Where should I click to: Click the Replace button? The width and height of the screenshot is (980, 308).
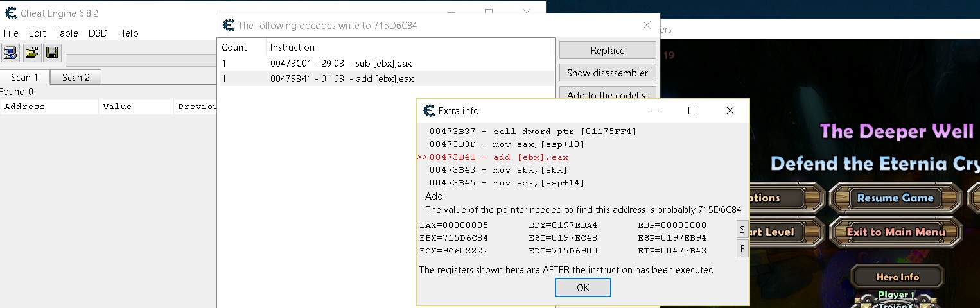(607, 51)
